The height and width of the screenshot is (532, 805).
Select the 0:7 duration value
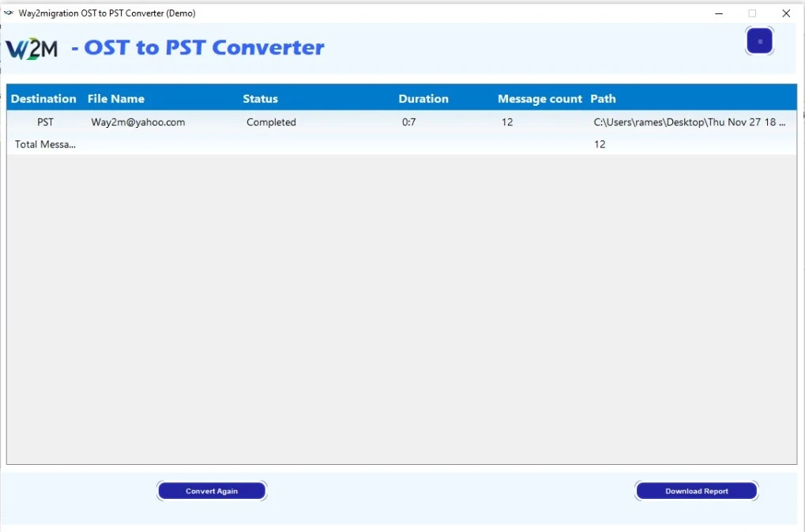[408, 122]
